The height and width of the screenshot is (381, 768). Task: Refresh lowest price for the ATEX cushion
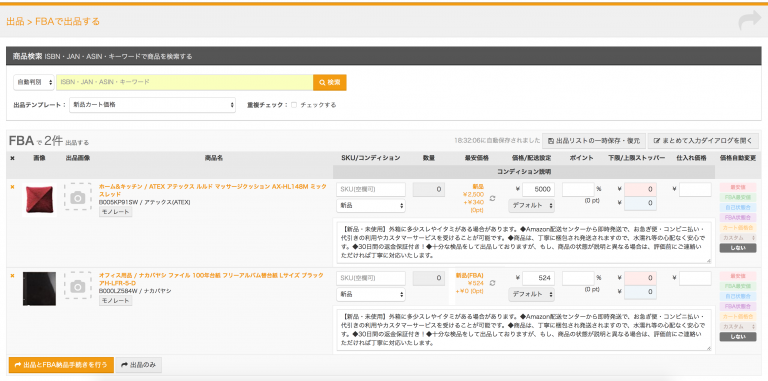point(492,198)
